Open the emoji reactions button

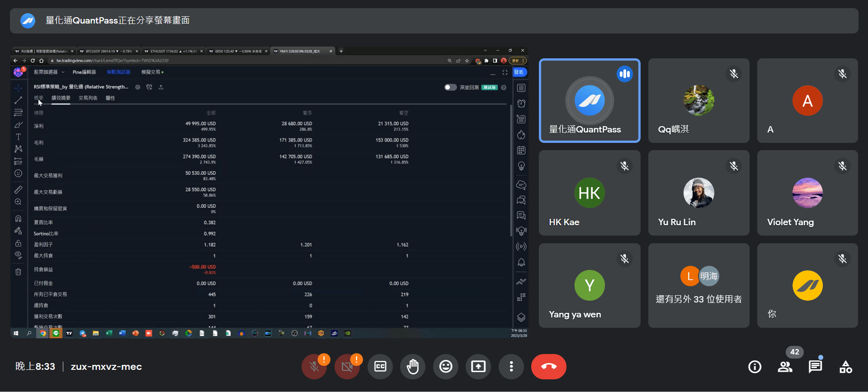(x=446, y=366)
